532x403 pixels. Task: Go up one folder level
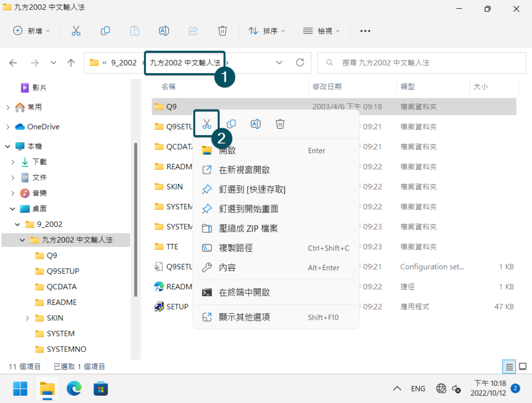click(x=71, y=63)
